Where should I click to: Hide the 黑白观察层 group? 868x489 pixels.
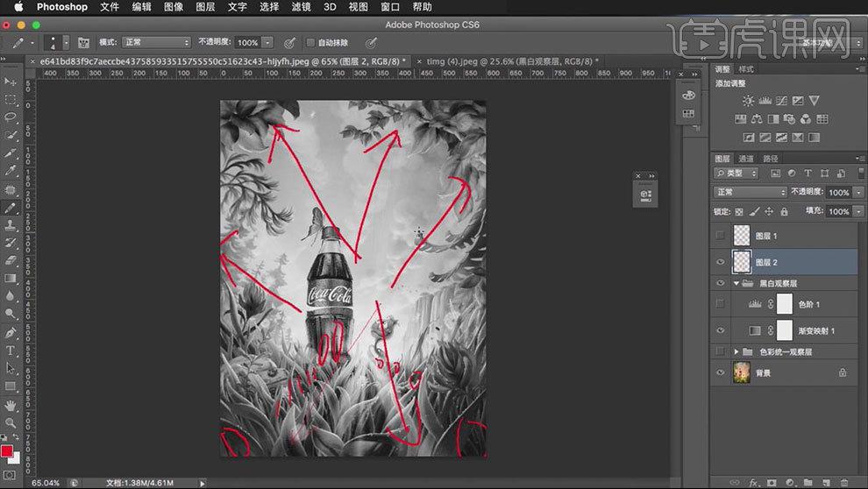point(720,283)
